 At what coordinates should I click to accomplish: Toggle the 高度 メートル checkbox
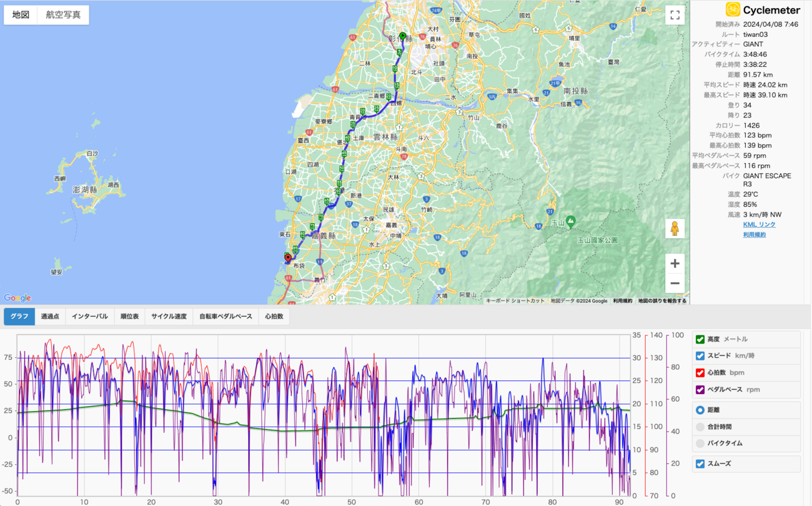coord(700,339)
